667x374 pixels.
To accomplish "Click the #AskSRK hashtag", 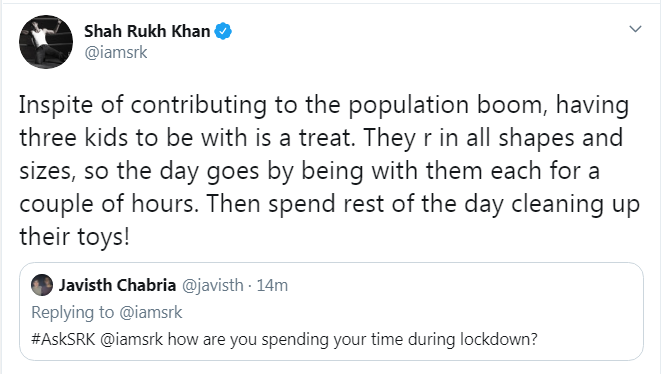I will tap(63, 340).
